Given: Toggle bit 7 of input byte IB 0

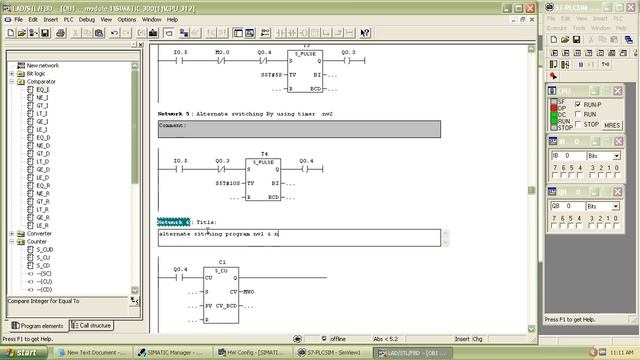Looking at the screenshot, I should (x=555, y=175).
